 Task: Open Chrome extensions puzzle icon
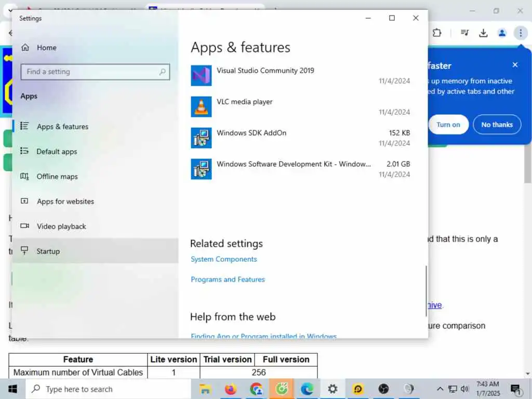pyautogui.click(x=437, y=33)
